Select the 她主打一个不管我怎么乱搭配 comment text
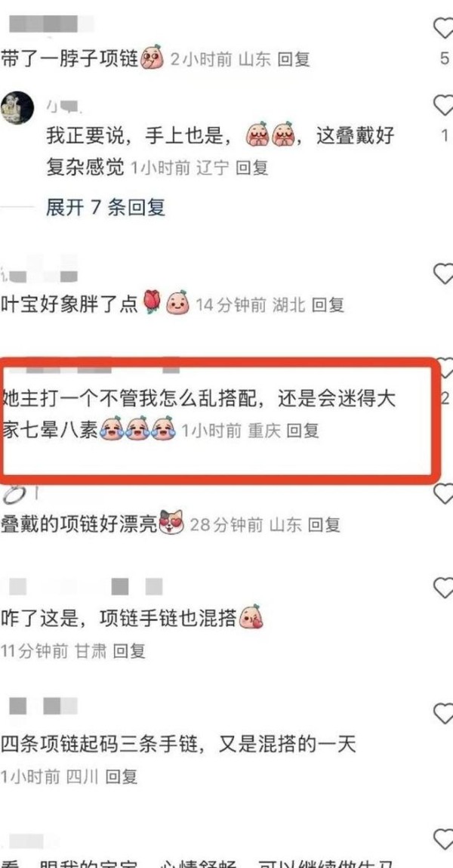 (199, 415)
